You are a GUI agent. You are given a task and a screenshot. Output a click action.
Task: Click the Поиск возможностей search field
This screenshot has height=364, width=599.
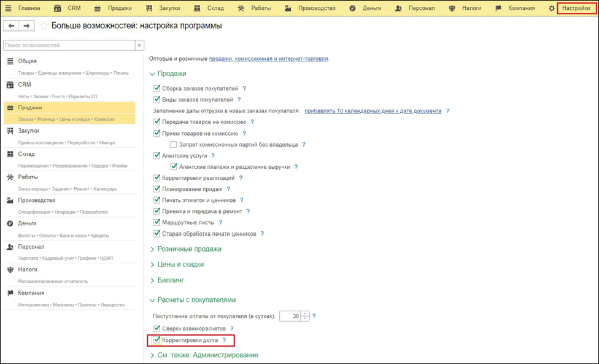coord(68,45)
